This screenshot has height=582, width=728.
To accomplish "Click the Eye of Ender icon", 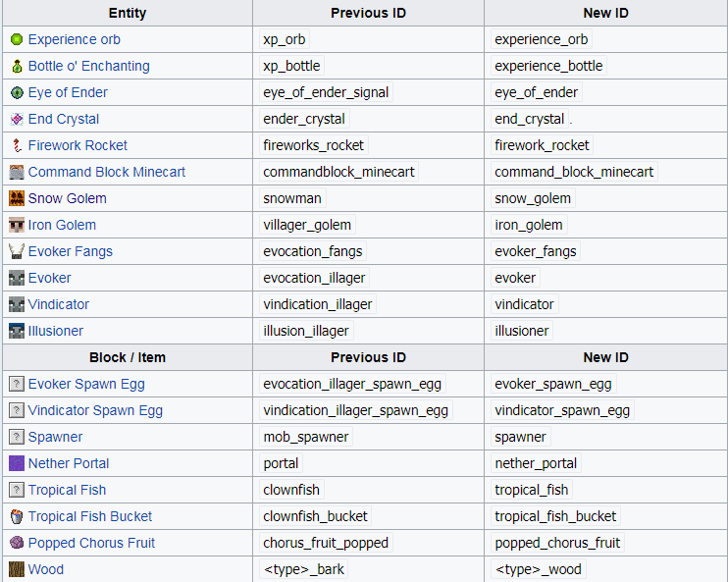I will click(17, 92).
